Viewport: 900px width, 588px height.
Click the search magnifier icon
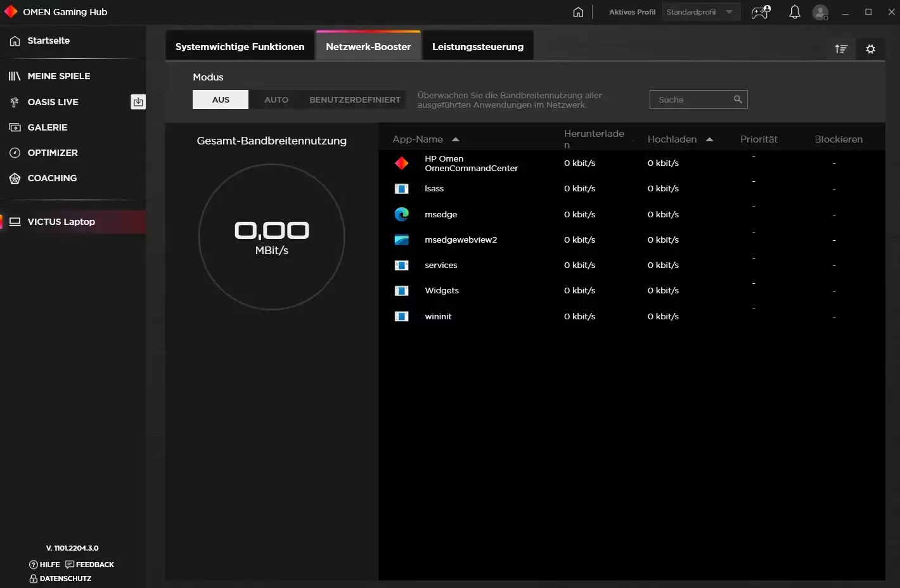click(x=738, y=99)
